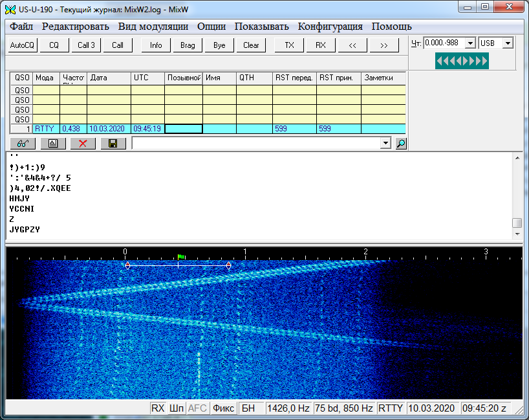Click the Позывной cell in row 1
529x420 pixels.
(184, 129)
